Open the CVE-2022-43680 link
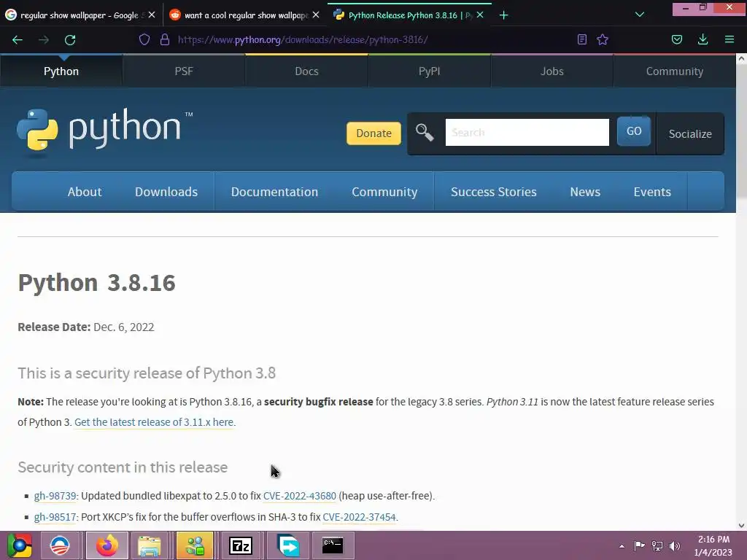The width and height of the screenshot is (747, 560). click(x=300, y=496)
